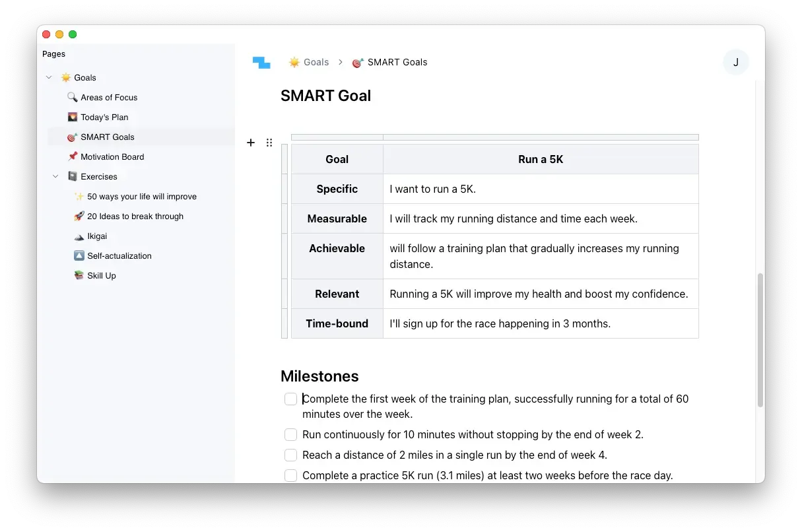The height and width of the screenshot is (532, 802).
Task: Click the target icon in the breadcrumb
Action: 358,63
